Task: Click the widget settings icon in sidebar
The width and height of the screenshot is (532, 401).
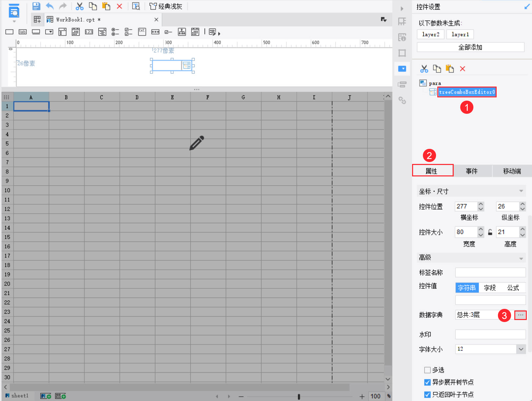Action: pos(402,69)
